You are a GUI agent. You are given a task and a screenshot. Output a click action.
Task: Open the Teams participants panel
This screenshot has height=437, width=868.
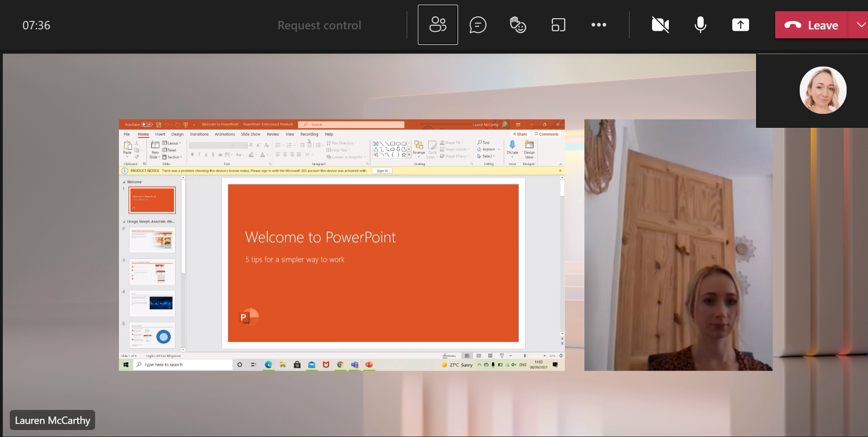[437, 25]
